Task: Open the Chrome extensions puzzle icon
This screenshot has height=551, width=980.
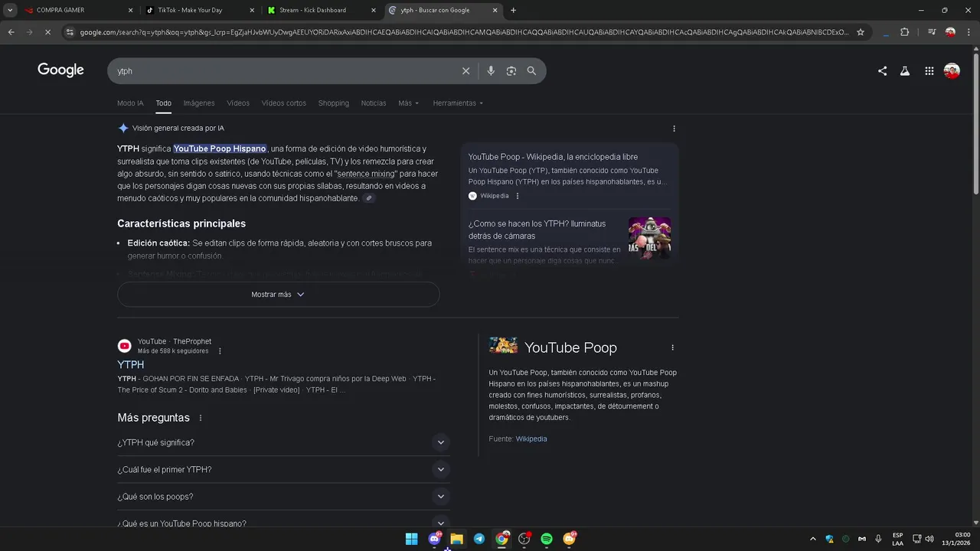Action: pos(904,32)
